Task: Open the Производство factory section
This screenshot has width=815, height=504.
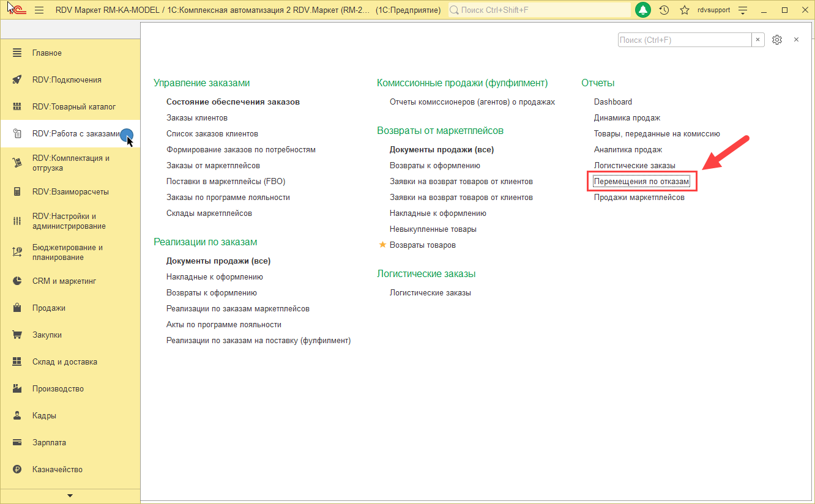Action: 70,389
